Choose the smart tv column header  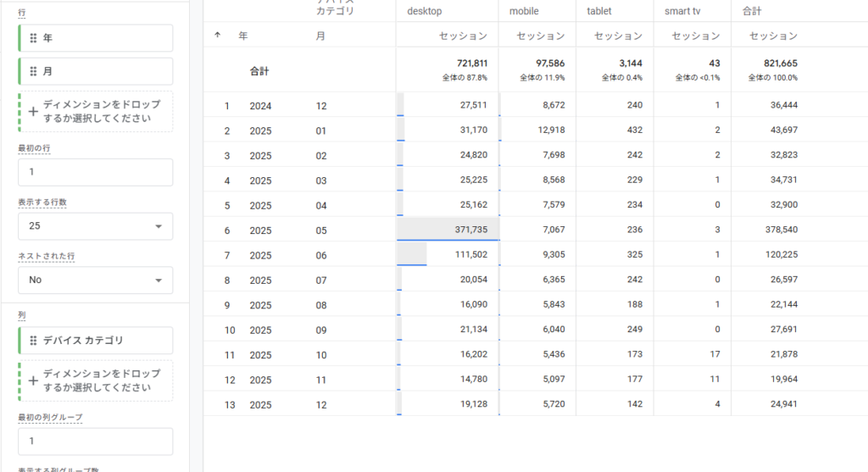(676, 11)
